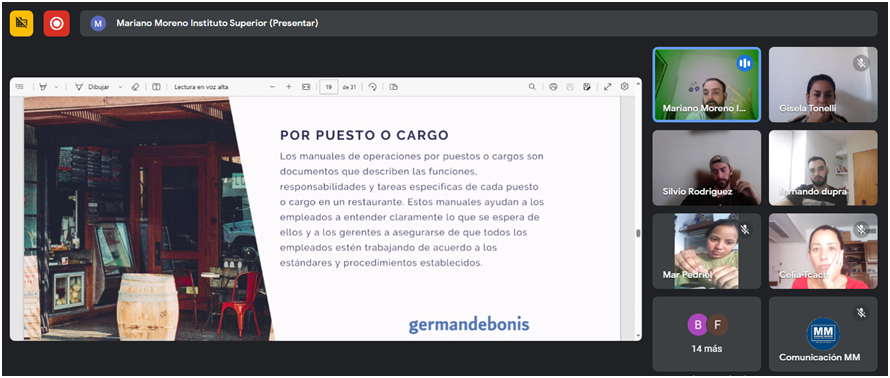Click the B participant avatar

pos(698,325)
